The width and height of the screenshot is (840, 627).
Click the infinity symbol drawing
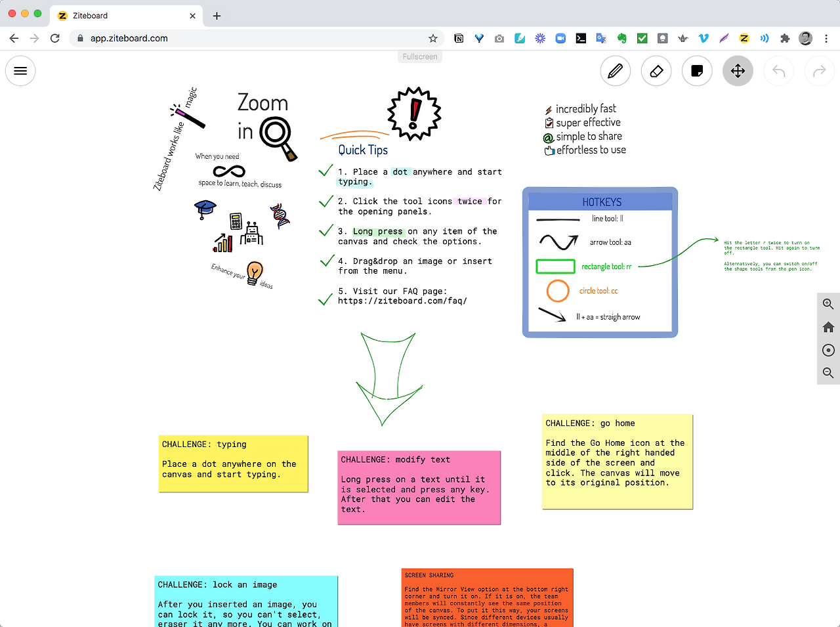pos(229,171)
